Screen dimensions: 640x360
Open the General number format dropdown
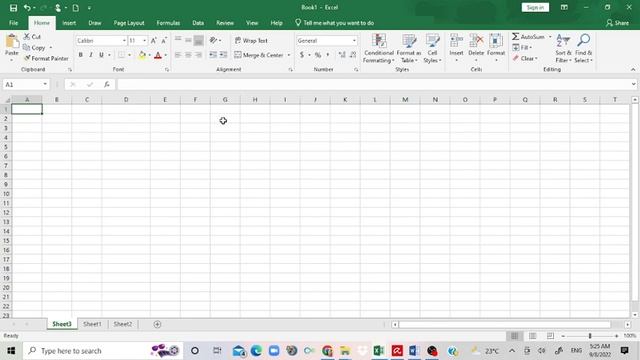click(x=354, y=41)
